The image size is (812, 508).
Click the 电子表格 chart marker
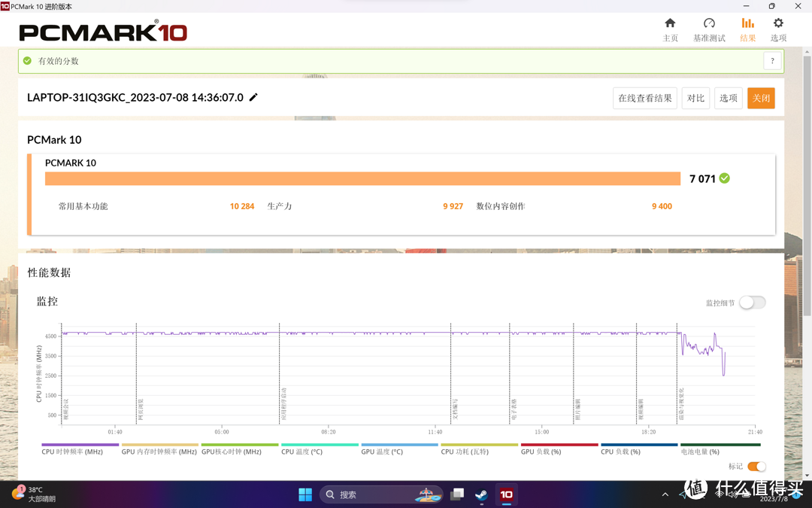(514, 409)
